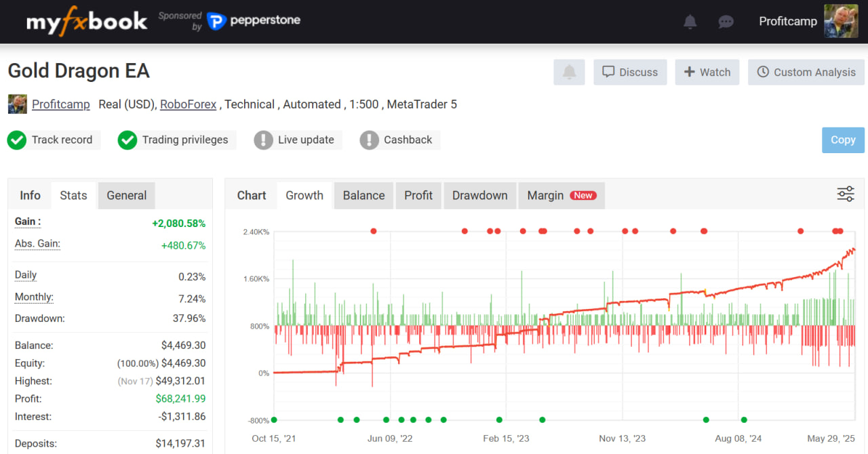Open the Margin chart tab
This screenshot has height=454, width=868.
(561, 195)
